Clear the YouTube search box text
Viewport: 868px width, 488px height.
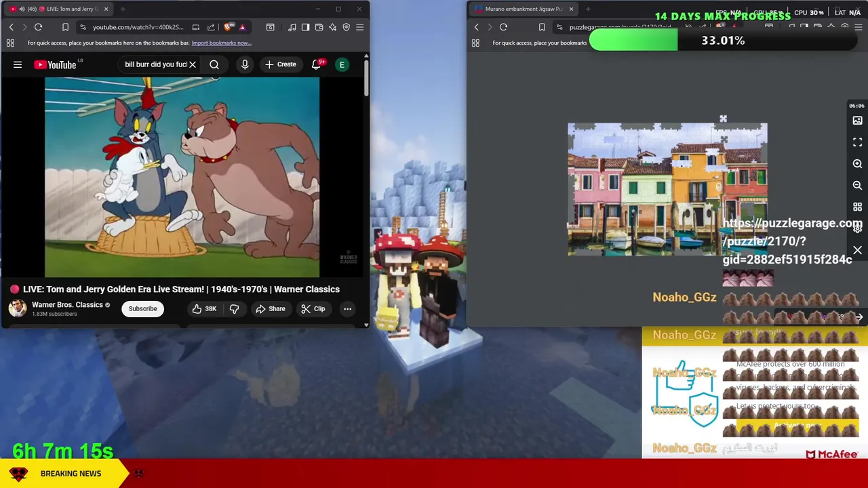click(193, 64)
